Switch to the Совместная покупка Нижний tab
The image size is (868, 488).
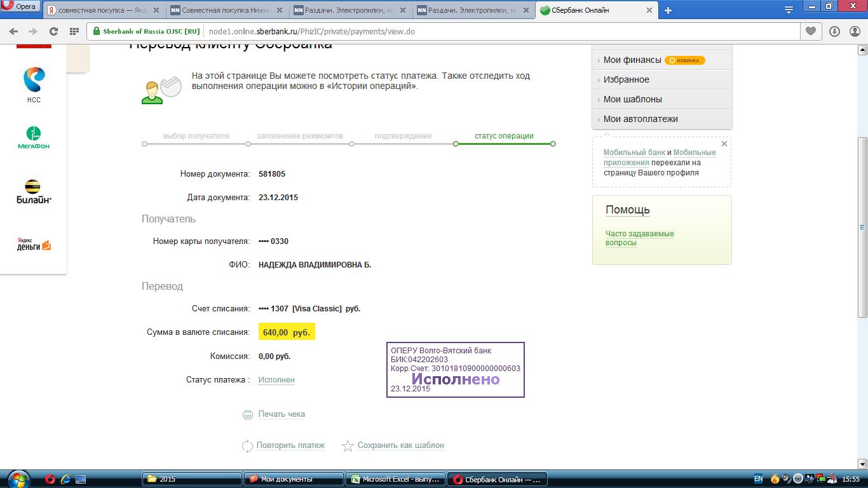click(x=225, y=10)
